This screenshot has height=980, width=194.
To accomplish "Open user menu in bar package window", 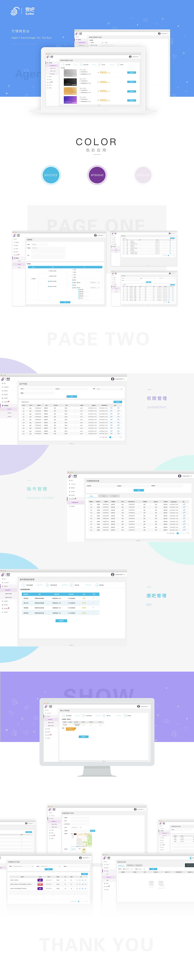I will (x=118, y=574).
